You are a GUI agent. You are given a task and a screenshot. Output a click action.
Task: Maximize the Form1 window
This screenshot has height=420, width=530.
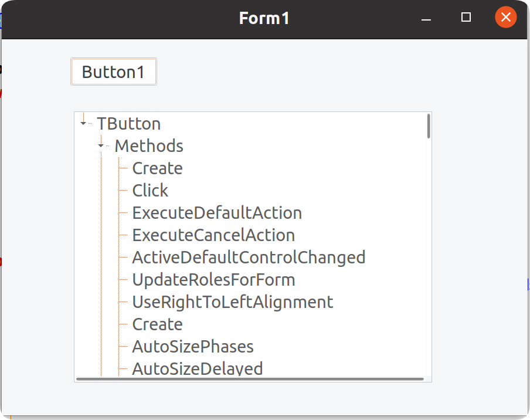[466, 18]
